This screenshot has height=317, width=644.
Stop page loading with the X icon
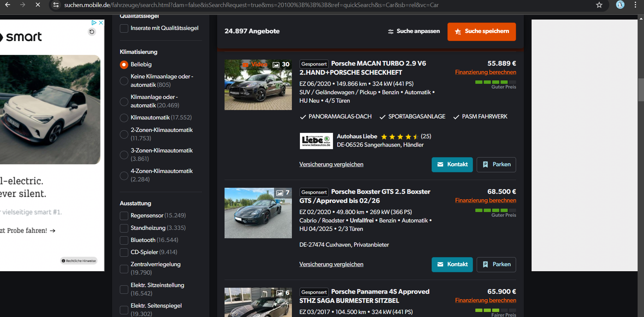tap(38, 5)
